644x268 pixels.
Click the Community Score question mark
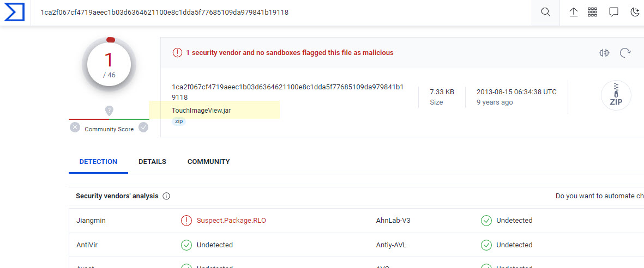point(109,111)
